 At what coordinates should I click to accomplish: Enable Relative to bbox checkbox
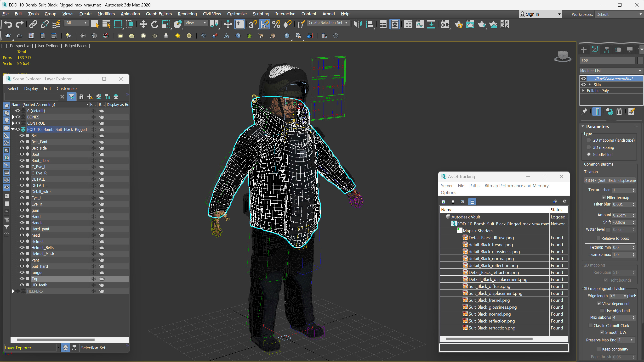598,238
